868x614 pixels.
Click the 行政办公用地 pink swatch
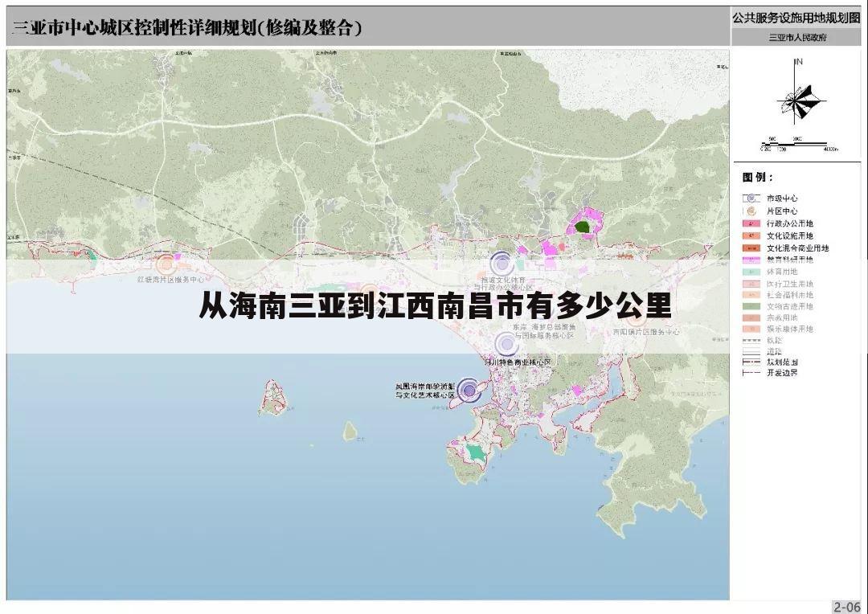(751, 223)
